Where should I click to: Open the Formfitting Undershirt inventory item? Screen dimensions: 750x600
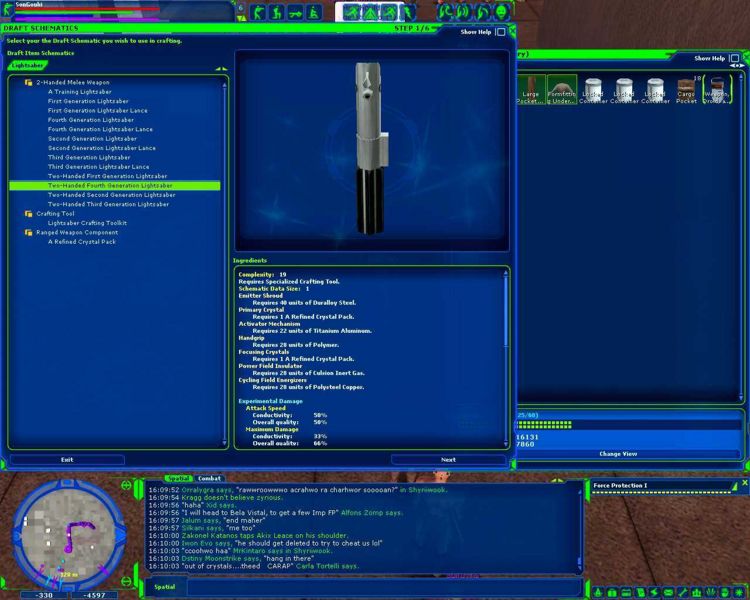pos(562,89)
